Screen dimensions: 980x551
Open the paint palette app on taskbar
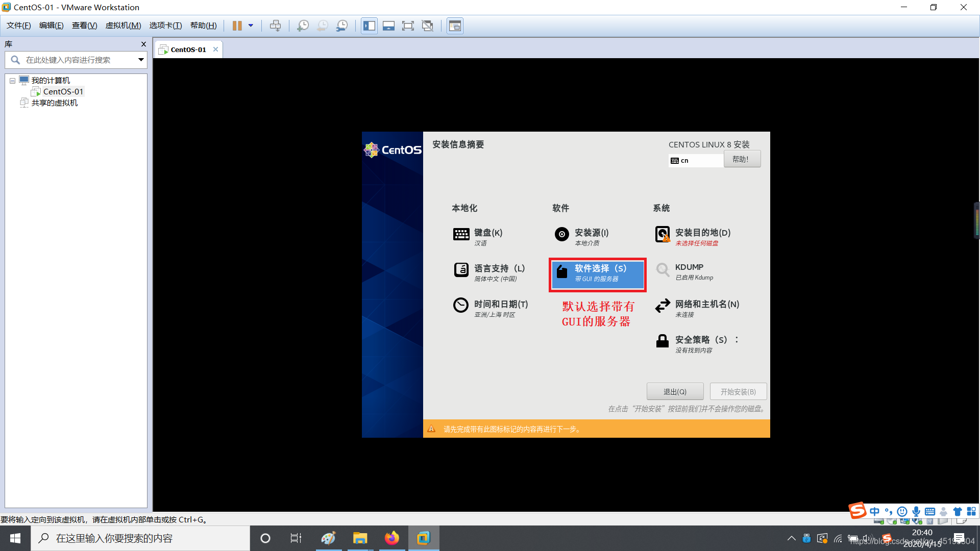point(328,538)
